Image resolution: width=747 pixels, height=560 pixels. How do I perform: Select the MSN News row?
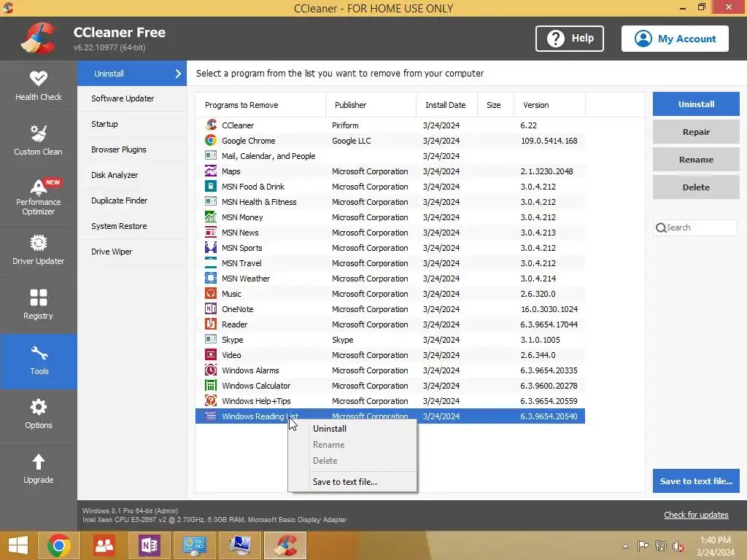[x=390, y=233]
